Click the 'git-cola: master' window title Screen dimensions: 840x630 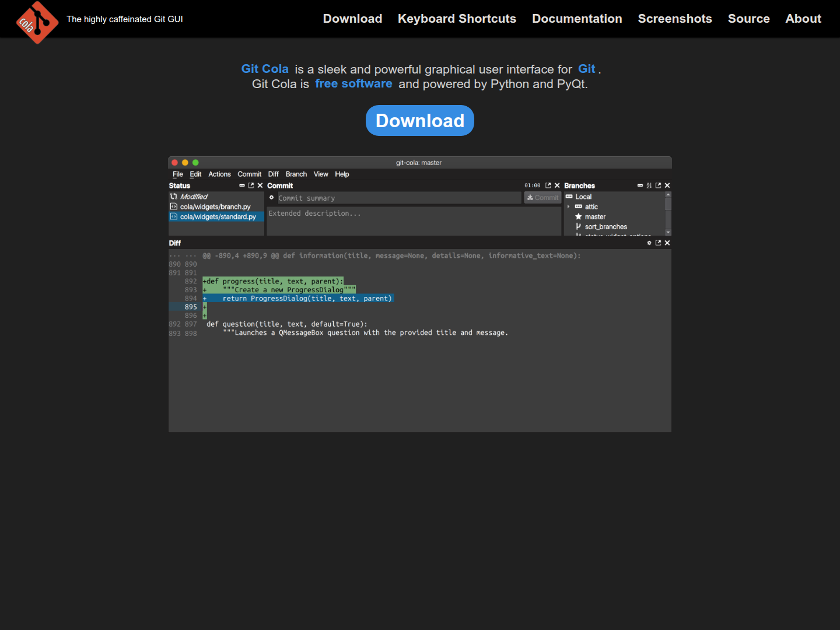click(419, 163)
